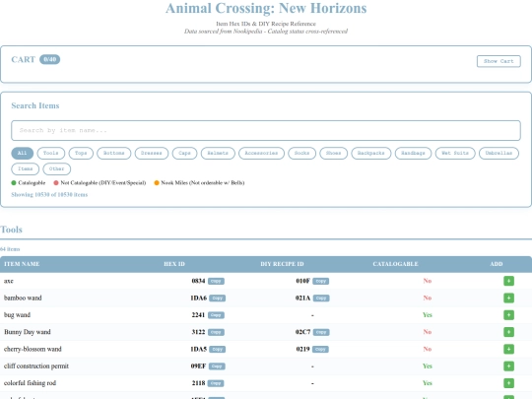The height and width of the screenshot is (399, 532).
Task: Copy bamboo wand DIY recipe ID 021A
Action: click(x=321, y=299)
